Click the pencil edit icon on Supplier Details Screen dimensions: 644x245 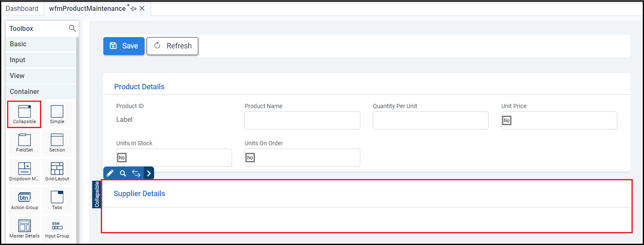pyautogui.click(x=110, y=173)
